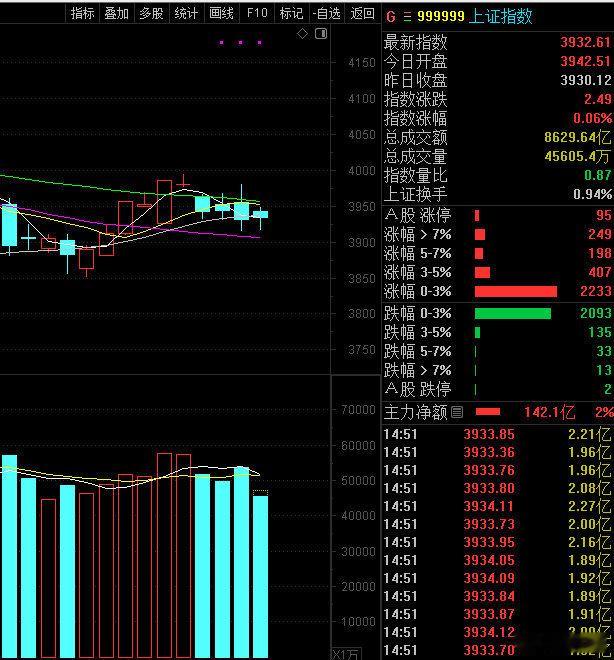Image resolution: width=614 pixels, height=660 pixels.
Task: Click the green 跌幅 0-3% bar
Action: coord(513,314)
